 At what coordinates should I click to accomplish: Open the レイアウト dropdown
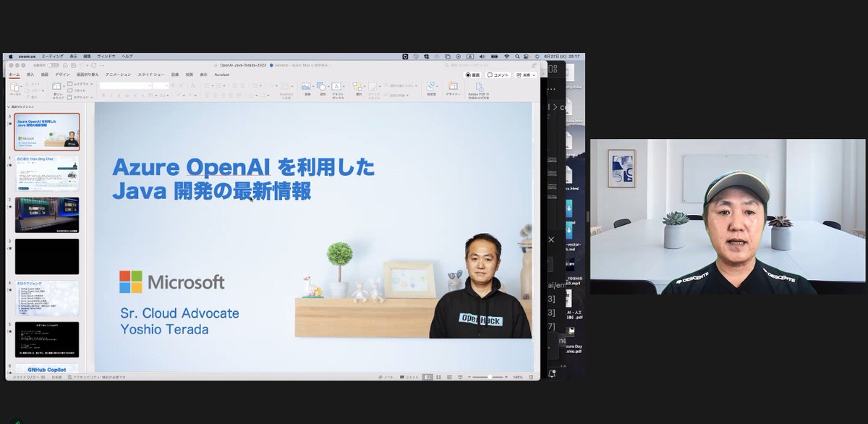tap(80, 83)
